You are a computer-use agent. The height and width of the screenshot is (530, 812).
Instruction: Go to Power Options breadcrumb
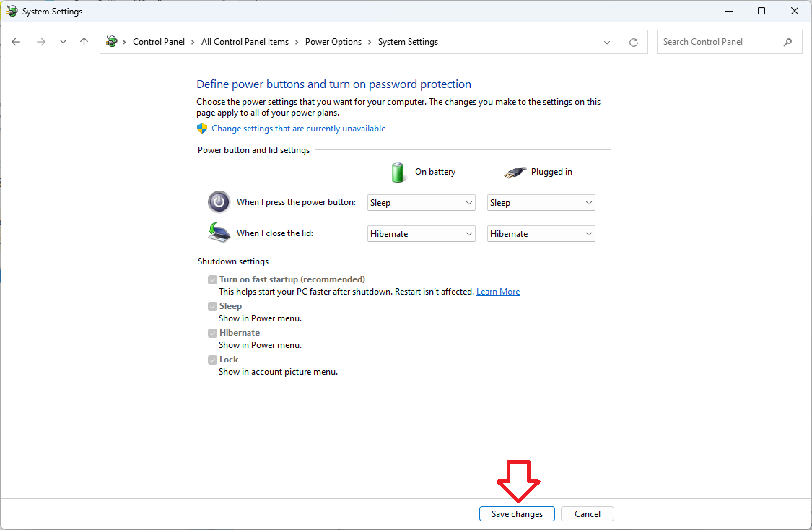pyautogui.click(x=333, y=42)
